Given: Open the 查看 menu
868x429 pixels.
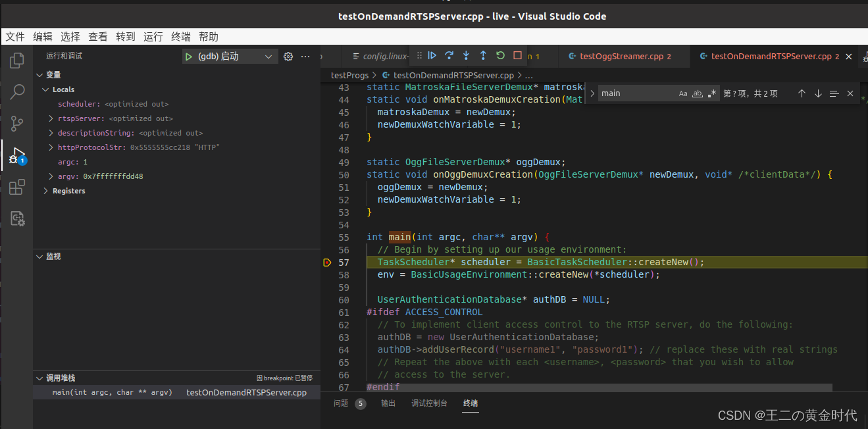Looking at the screenshot, I should (98, 37).
